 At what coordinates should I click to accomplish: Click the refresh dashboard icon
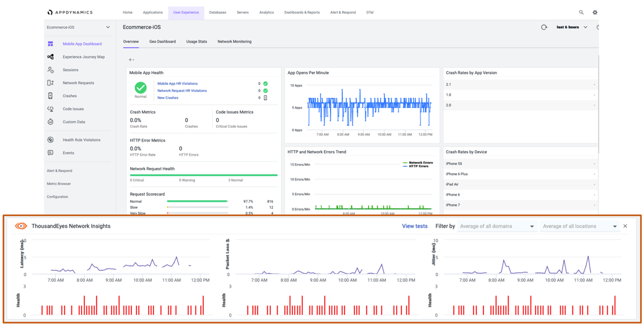coord(544,27)
